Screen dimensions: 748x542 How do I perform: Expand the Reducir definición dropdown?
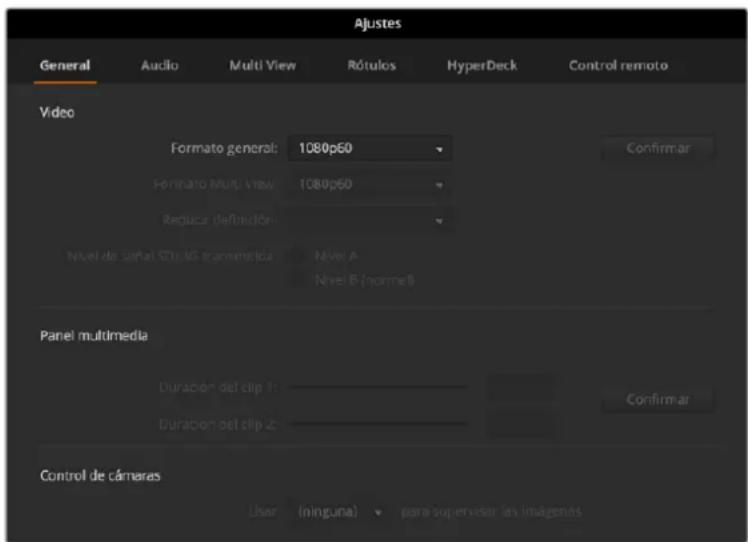[x=369, y=220]
